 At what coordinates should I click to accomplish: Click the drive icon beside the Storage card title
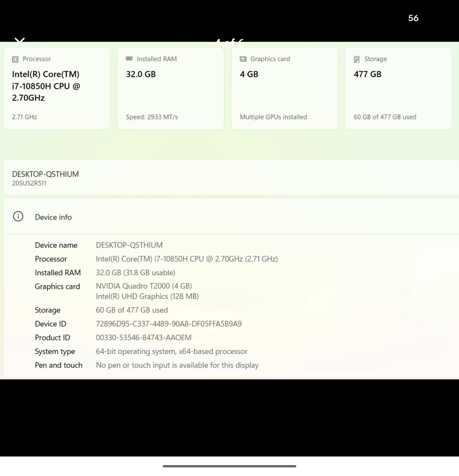357,59
